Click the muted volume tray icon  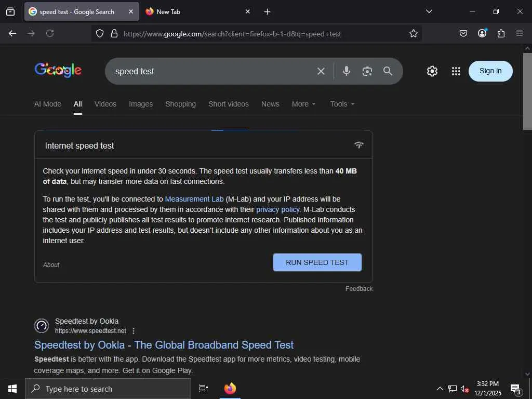click(x=465, y=389)
